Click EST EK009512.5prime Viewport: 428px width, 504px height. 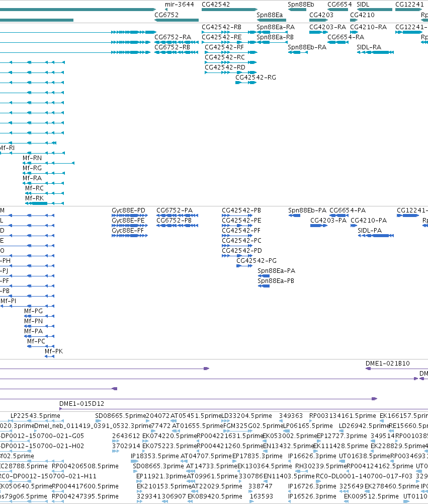tap(371, 496)
